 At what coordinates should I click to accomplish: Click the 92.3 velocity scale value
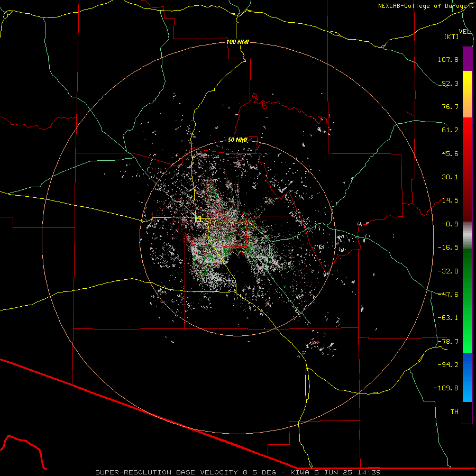[x=450, y=83]
